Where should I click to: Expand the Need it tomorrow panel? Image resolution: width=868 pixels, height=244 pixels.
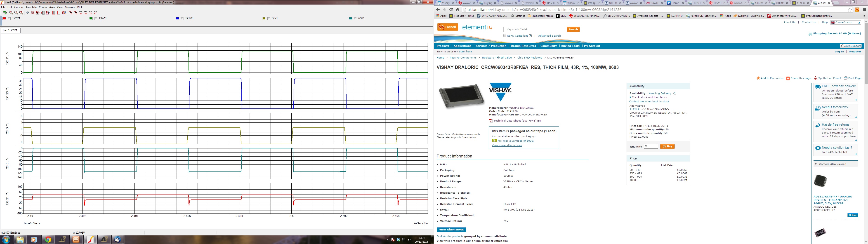856,117
